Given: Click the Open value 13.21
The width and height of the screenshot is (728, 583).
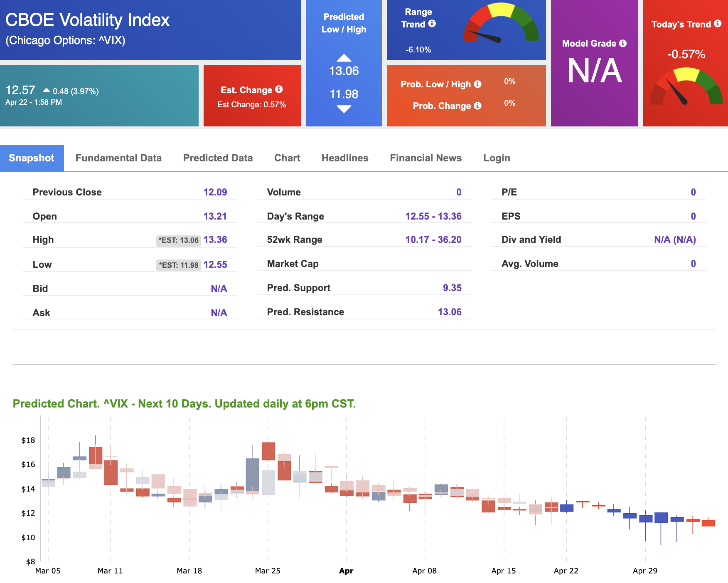Looking at the screenshot, I should (215, 216).
